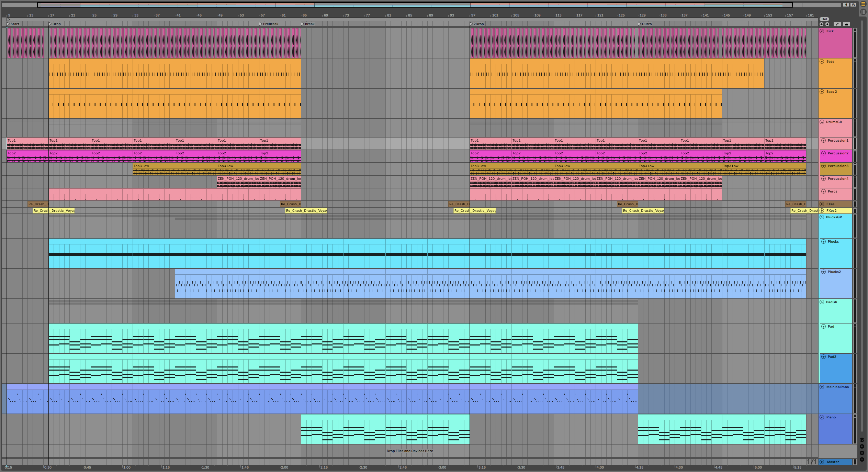Switch to Session View selector icon
The width and height of the screenshot is (868, 472).
pos(863,12)
